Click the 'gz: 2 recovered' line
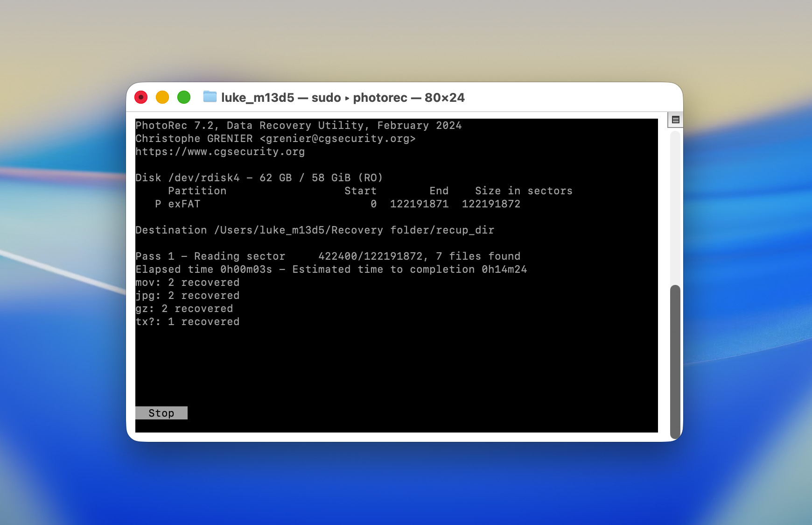This screenshot has width=812, height=525. point(184,308)
